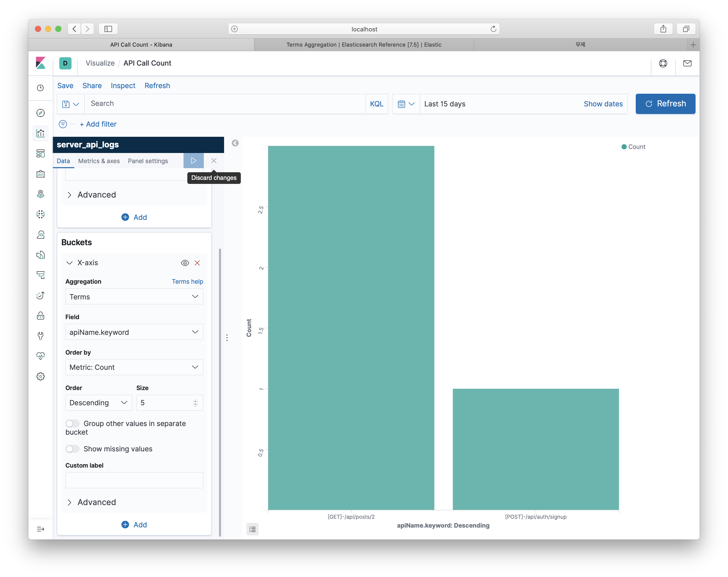Viewport: 728px width, 577px height.
Task: Click the Size stepper arrows
Action: coord(195,403)
